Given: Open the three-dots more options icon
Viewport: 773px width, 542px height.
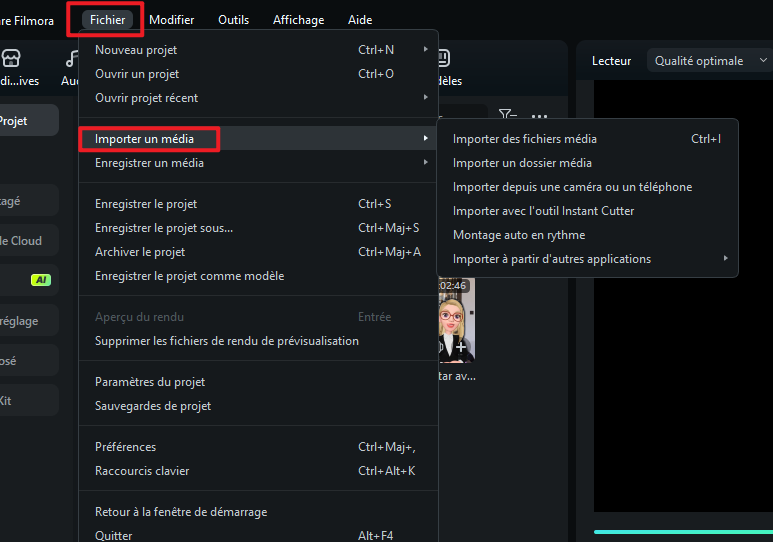Looking at the screenshot, I should [x=539, y=117].
